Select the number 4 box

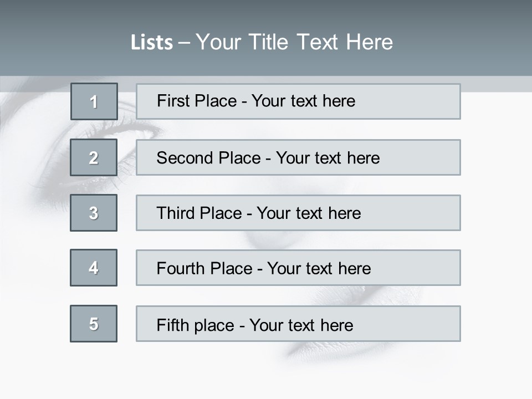[x=94, y=268]
